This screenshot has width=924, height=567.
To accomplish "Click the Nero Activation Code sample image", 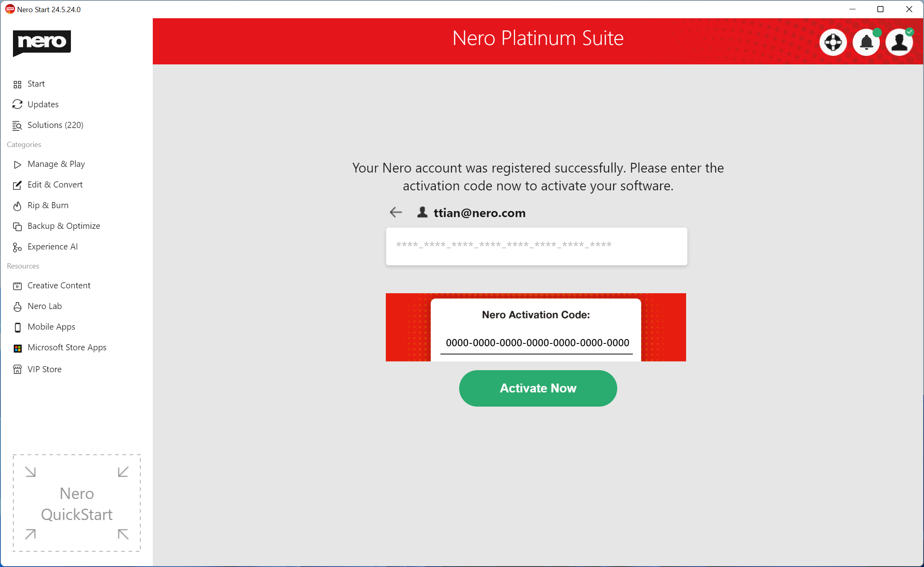I will [536, 327].
